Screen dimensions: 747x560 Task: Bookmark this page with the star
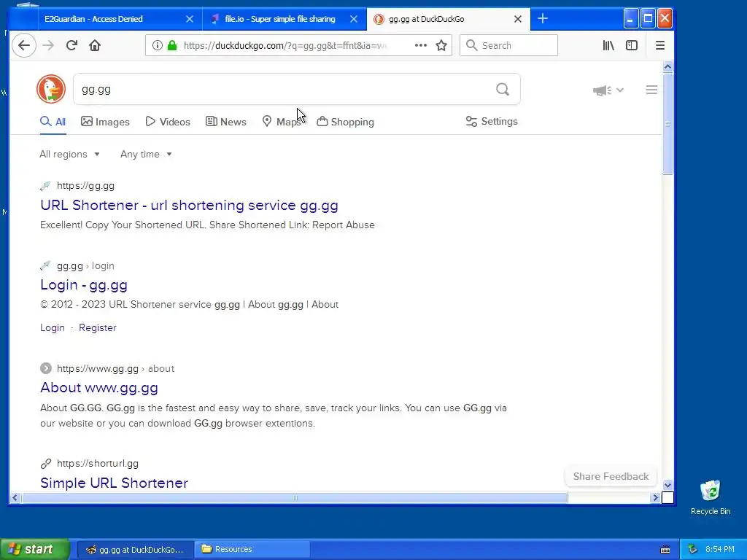point(441,45)
